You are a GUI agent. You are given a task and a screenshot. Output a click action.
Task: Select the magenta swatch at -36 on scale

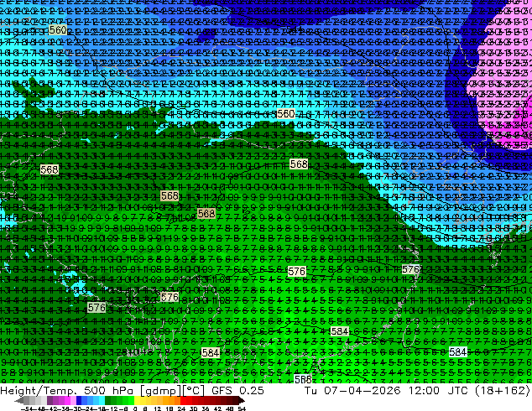[67, 401]
